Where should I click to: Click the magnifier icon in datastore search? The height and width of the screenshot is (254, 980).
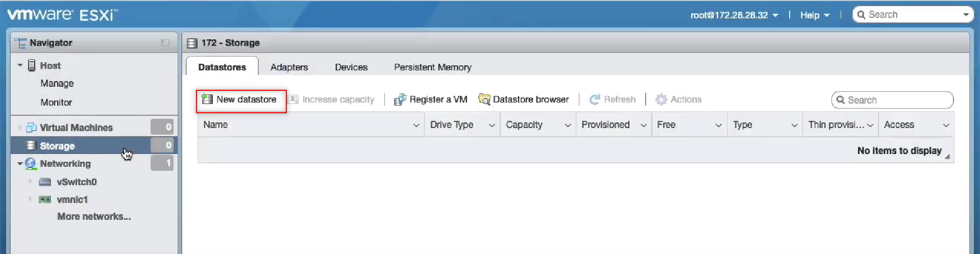(840, 100)
